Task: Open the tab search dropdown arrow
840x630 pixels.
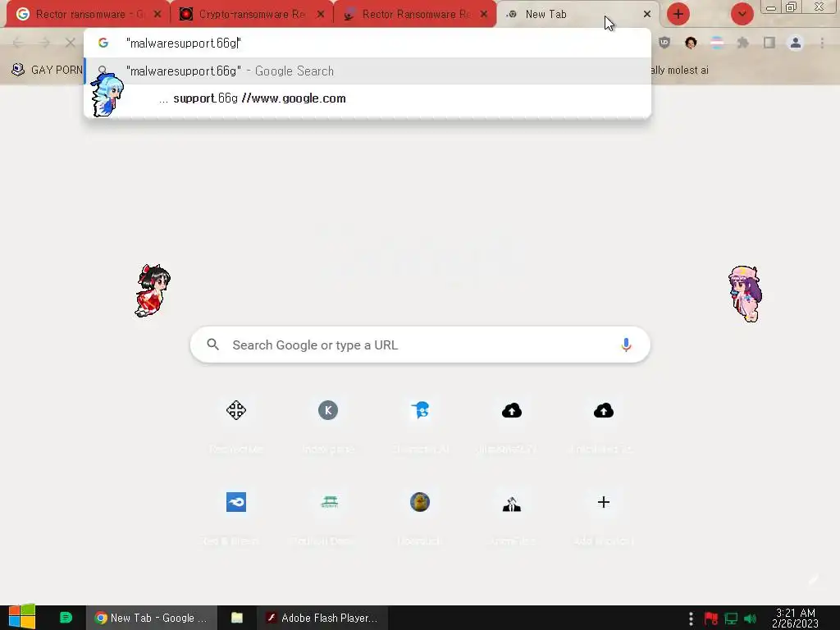Action: point(742,14)
